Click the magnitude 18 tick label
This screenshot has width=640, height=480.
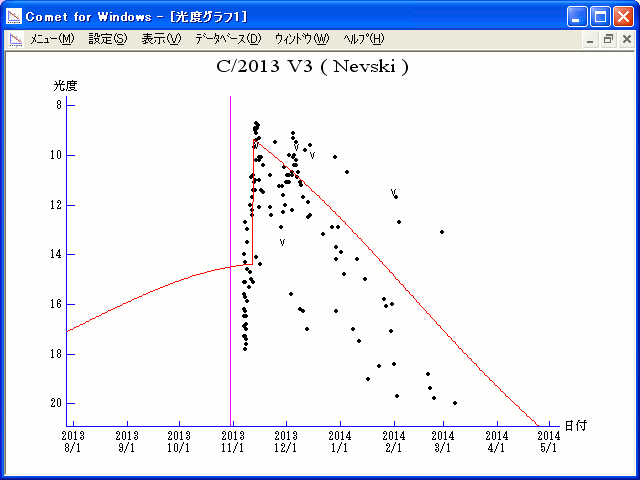pos(56,354)
